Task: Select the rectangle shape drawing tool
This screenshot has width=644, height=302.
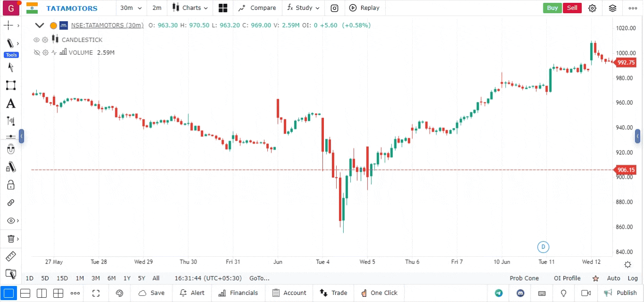Action: (10, 85)
